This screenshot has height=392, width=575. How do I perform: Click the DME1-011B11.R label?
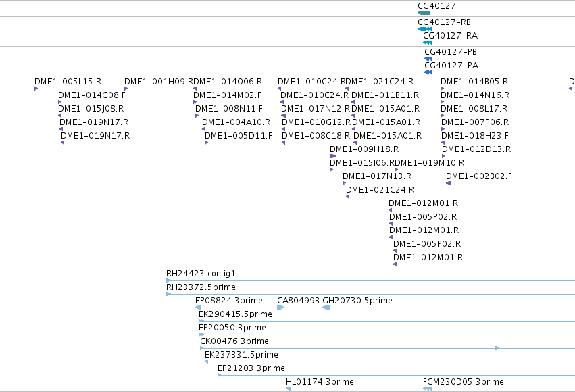(x=385, y=95)
